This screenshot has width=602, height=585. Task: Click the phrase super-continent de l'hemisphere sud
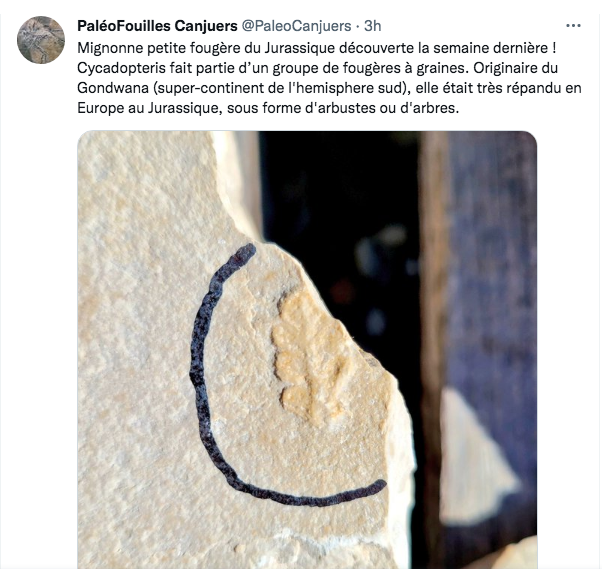280,88
